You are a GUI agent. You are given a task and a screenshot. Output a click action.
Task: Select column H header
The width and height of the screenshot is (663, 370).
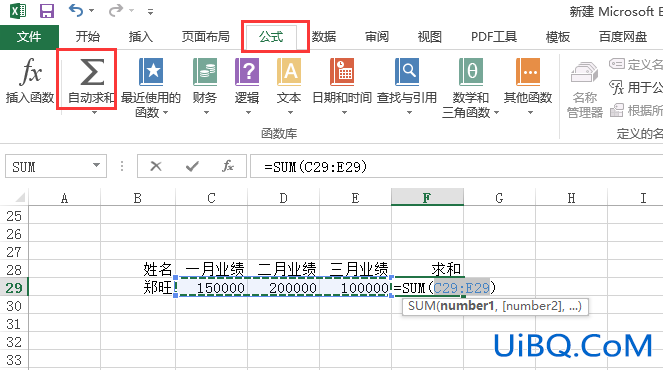[571, 198]
